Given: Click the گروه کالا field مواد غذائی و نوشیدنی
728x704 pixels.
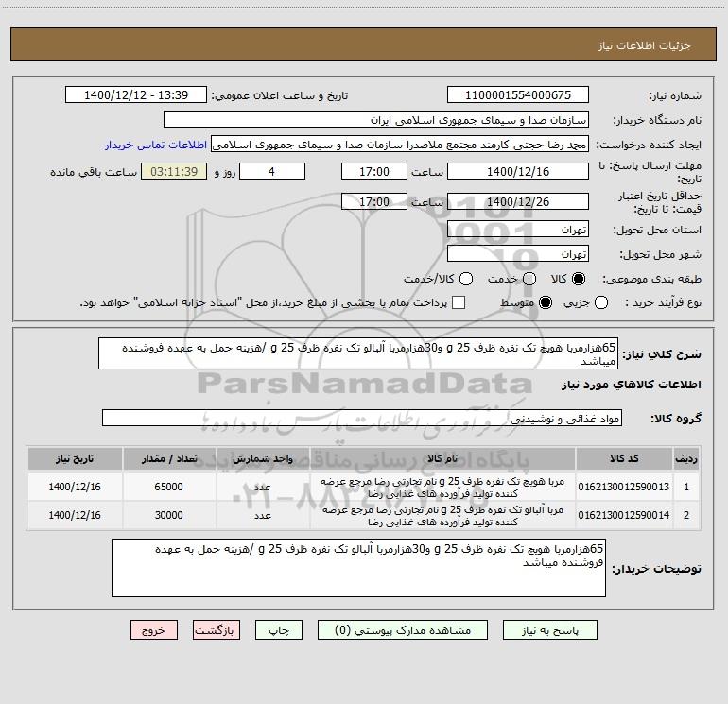Looking at the screenshot, I should [362, 418].
